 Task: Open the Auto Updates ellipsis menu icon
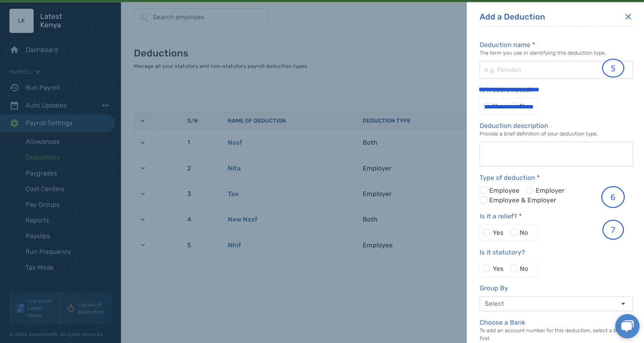point(106,105)
